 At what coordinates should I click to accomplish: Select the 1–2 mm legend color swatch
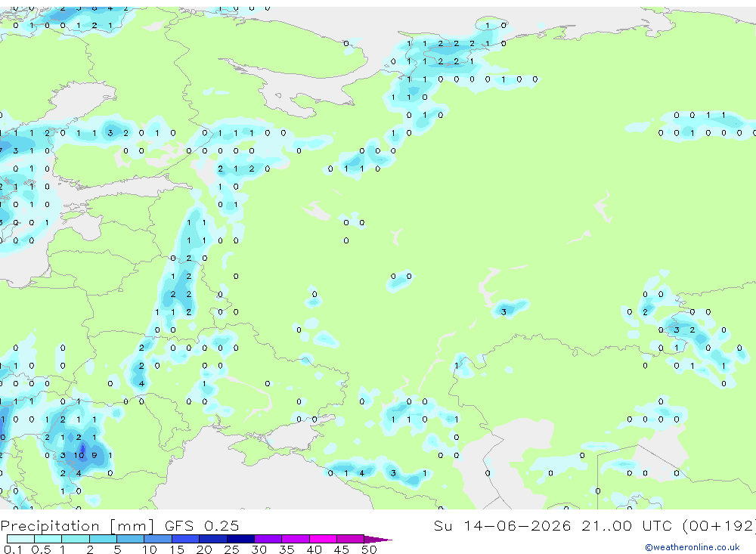(x=75, y=539)
